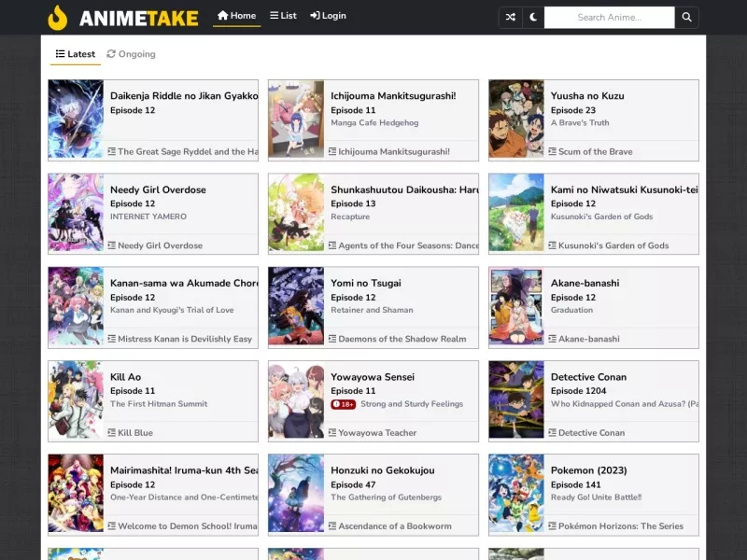Image resolution: width=747 pixels, height=560 pixels.
Task: Open Ichijouma Mankitsugurashi! series name link in card footer
Action: click(394, 151)
